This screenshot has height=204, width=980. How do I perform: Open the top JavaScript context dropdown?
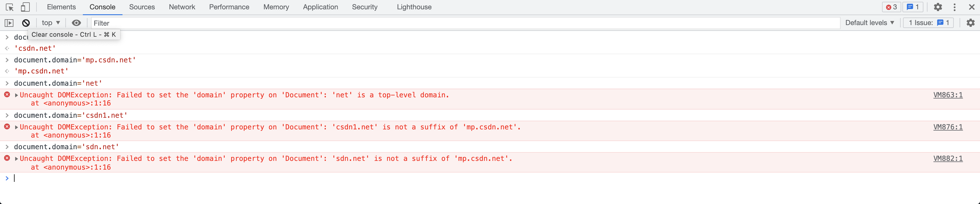[x=51, y=23]
